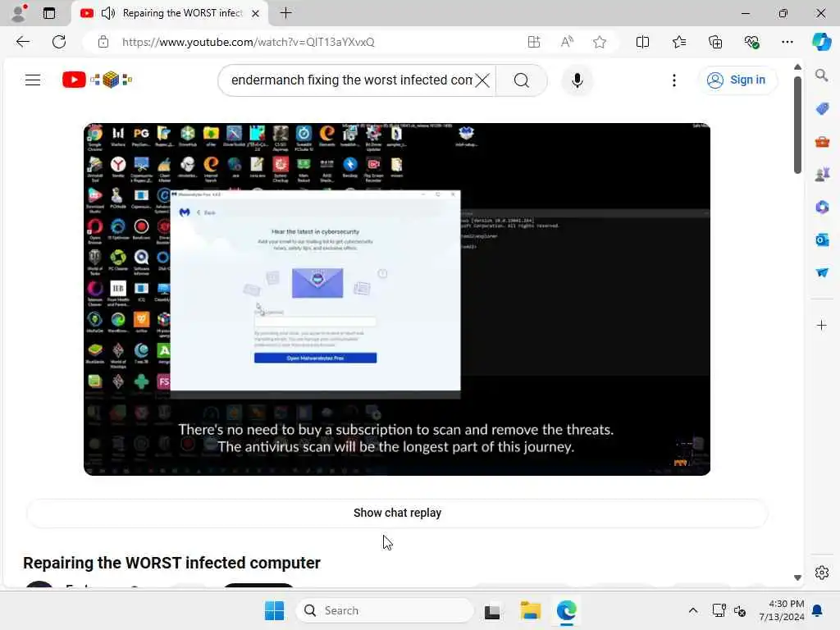Open network status tray icon

pyautogui.click(x=719, y=610)
